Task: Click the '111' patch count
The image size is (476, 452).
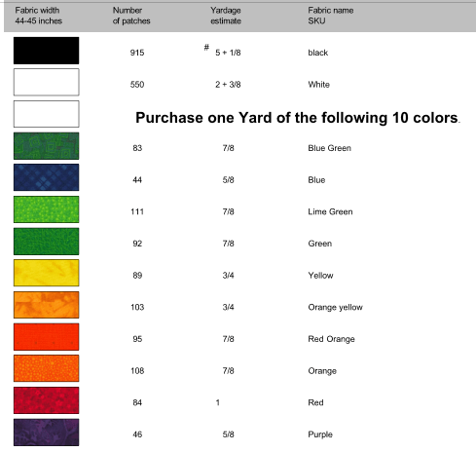Action: click(x=137, y=211)
